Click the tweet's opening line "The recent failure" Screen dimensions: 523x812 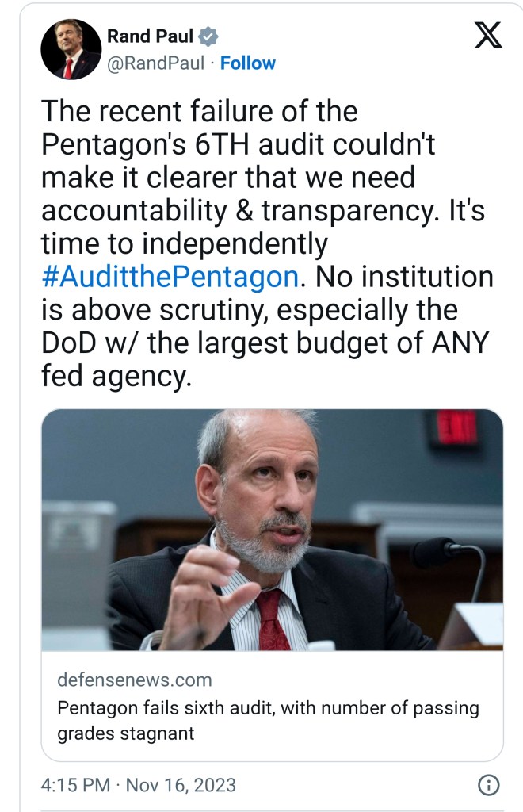pyautogui.click(x=198, y=112)
